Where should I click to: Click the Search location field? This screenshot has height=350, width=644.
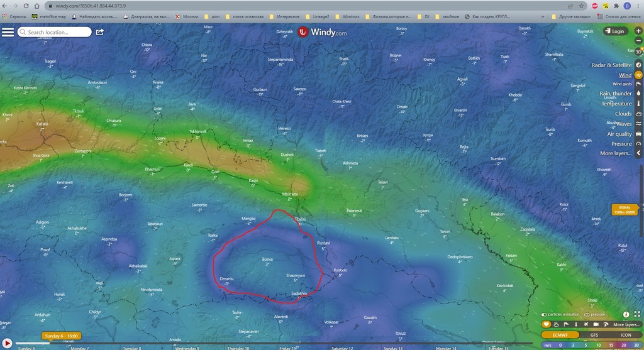[x=54, y=32]
